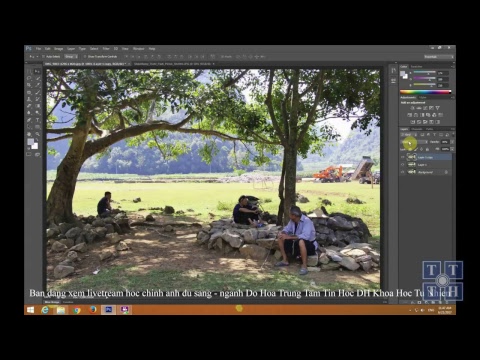Select the Crop tool

[29, 85]
